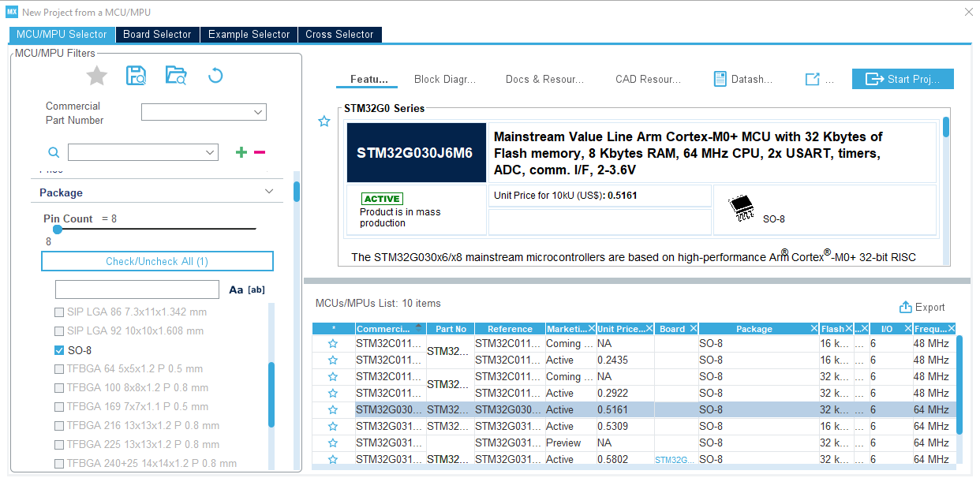Toggle case-sensitive package search with Aa
The height and width of the screenshot is (478, 980).
pos(235,289)
